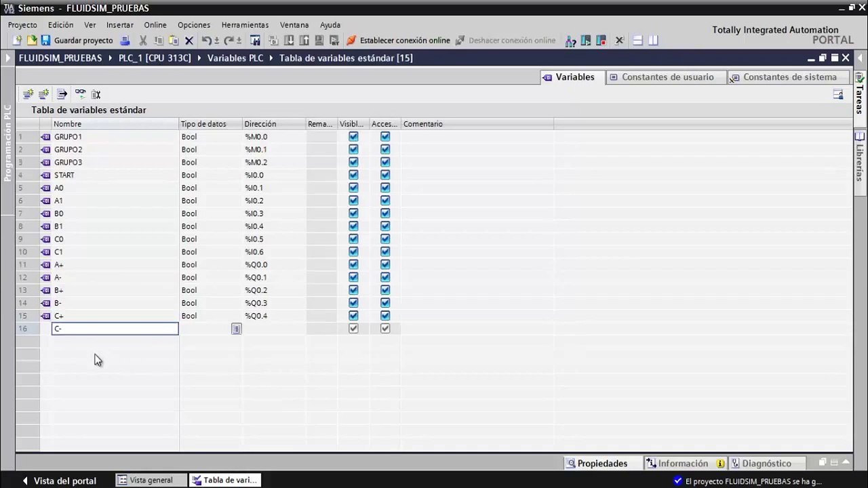This screenshot has width=868, height=488.
Task: Click Establecer conexión online
Action: 399,41
